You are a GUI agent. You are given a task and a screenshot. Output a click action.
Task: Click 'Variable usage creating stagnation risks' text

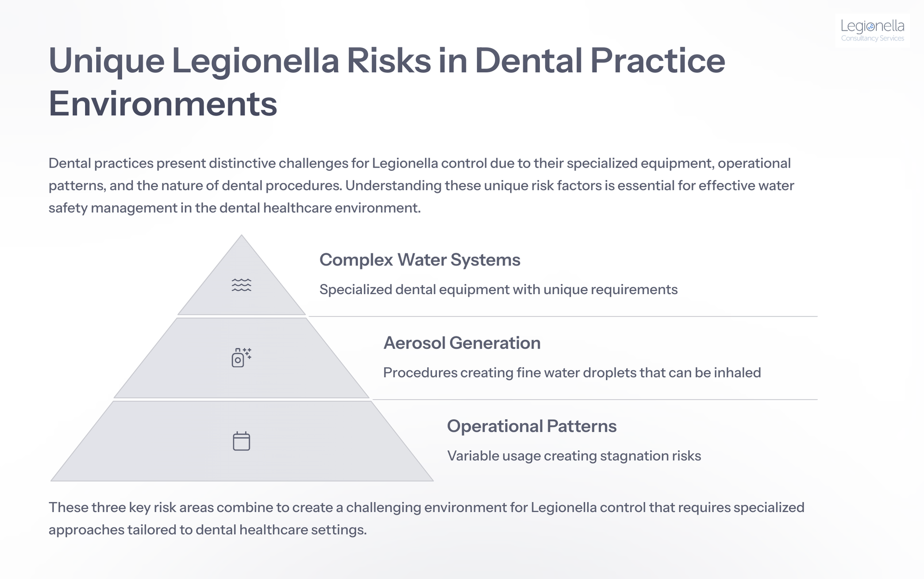click(574, 456)
